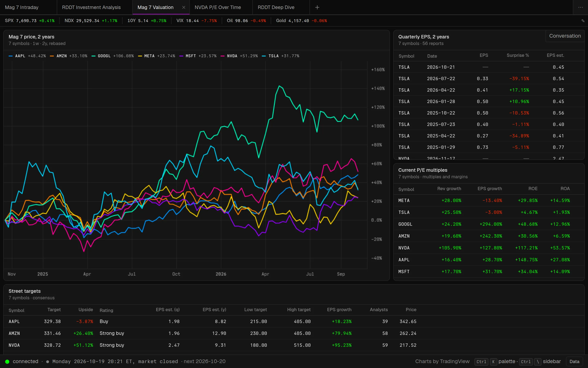Open the Conversation panel button
This screenshot has width=588, height=368.
point(565,36)
